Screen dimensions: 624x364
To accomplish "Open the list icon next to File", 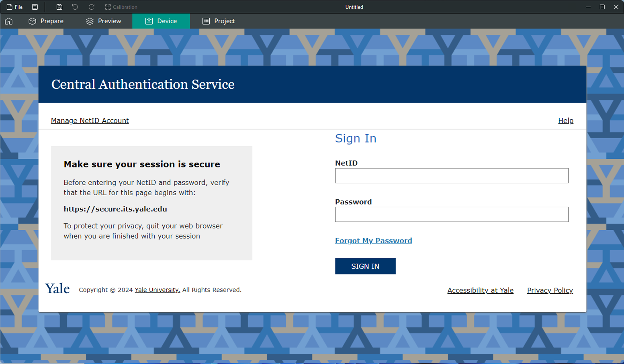I will coord(35,7).
